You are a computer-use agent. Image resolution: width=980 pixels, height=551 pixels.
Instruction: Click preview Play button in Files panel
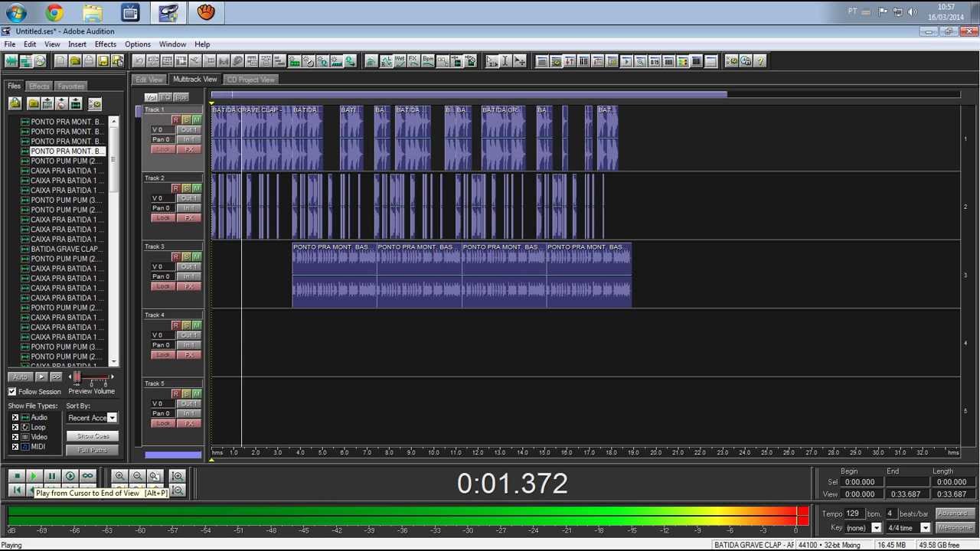point(41,377)
